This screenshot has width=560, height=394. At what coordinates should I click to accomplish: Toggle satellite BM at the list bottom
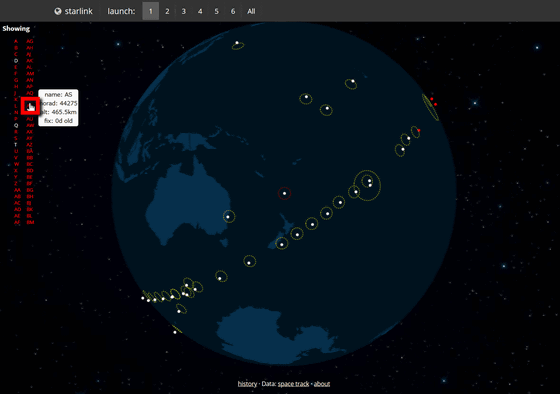click(30, 222)
